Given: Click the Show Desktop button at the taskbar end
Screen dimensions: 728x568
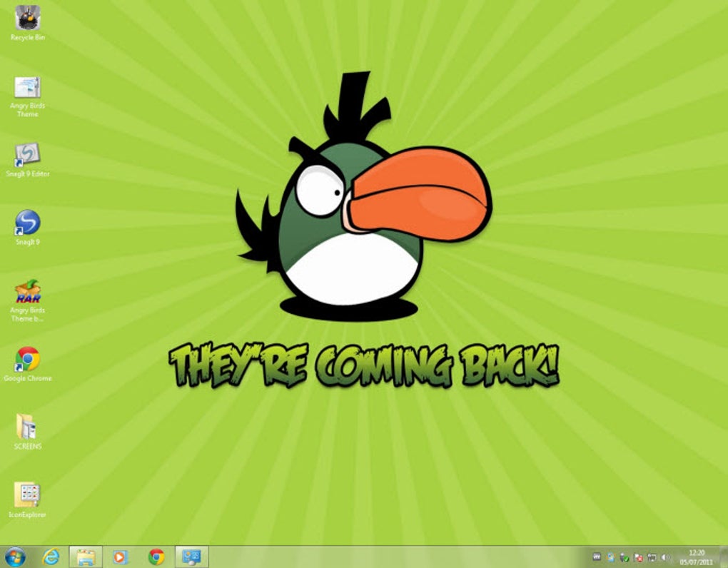Looking at the screenshot, I should pos(724,557).
